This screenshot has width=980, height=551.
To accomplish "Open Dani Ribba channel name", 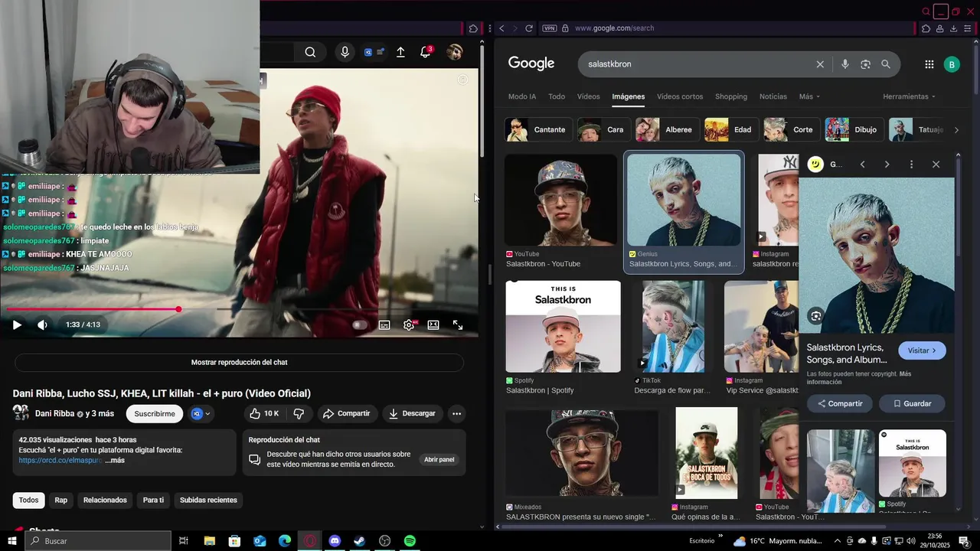I will tap(54, 414).
